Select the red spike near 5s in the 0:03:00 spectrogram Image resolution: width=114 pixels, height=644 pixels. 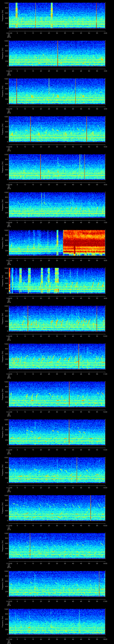click(x=17, y=91)
